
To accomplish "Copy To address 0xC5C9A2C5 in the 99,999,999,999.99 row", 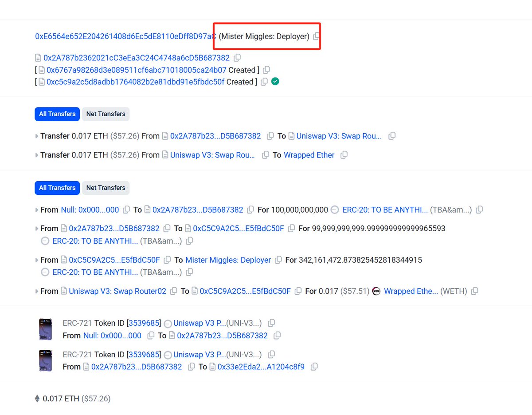I will (x=291, y=229).
